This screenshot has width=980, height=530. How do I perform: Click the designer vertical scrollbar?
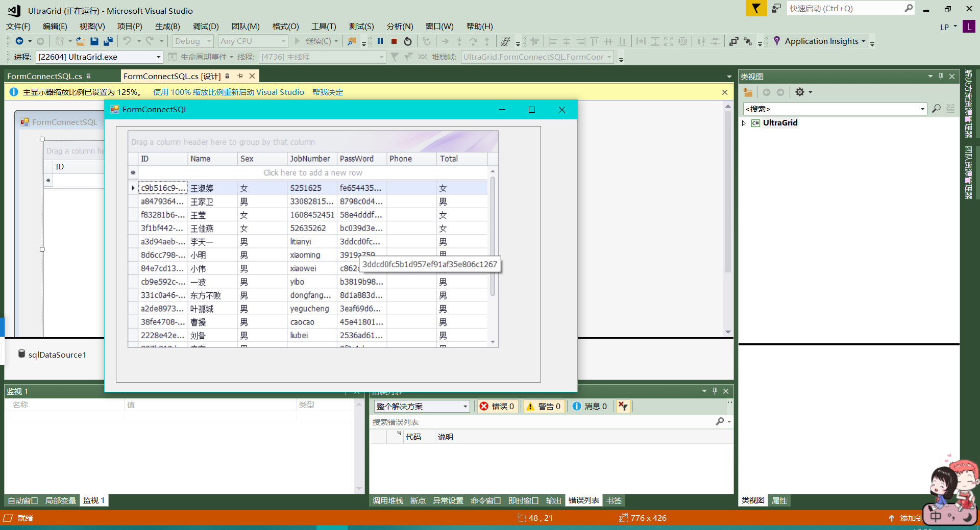[728, 191]
